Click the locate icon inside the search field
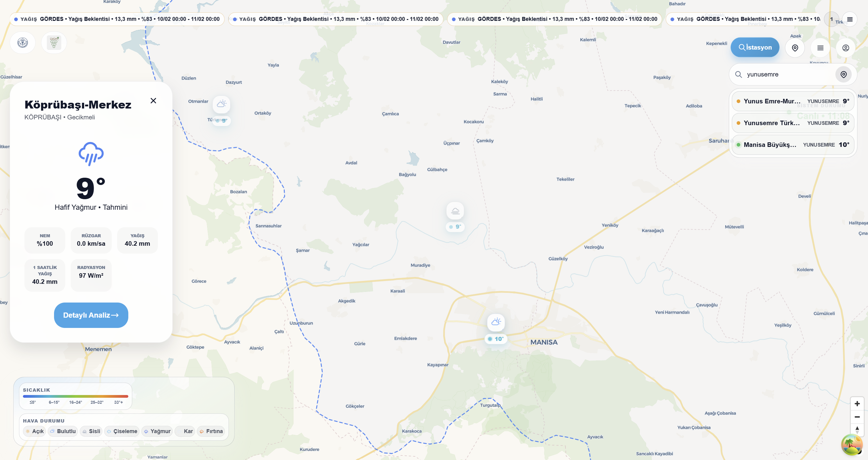868x460 pixels. pyautogui.click(x=844, y=75)
